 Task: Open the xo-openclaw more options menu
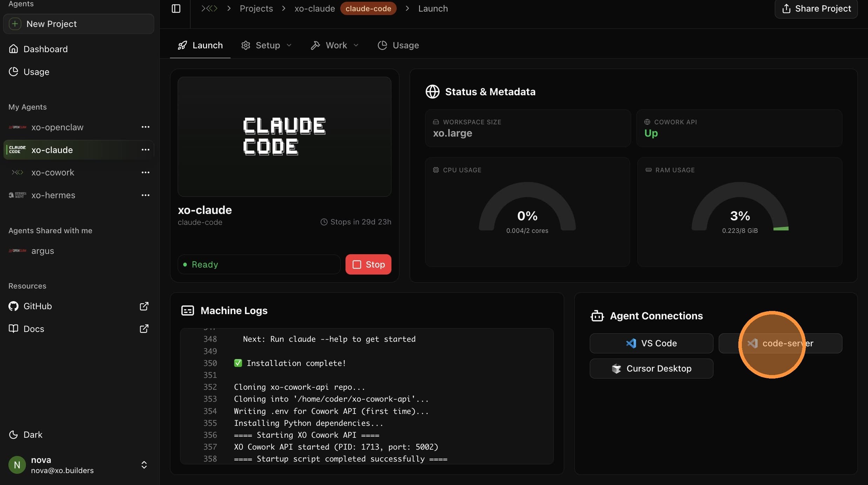coord(145,127)
